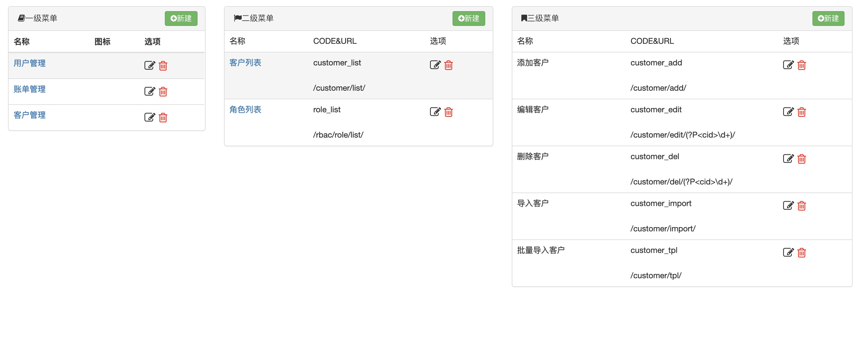
Task: Edit the 导入客户 permission
Action: (x=788, y=205)
